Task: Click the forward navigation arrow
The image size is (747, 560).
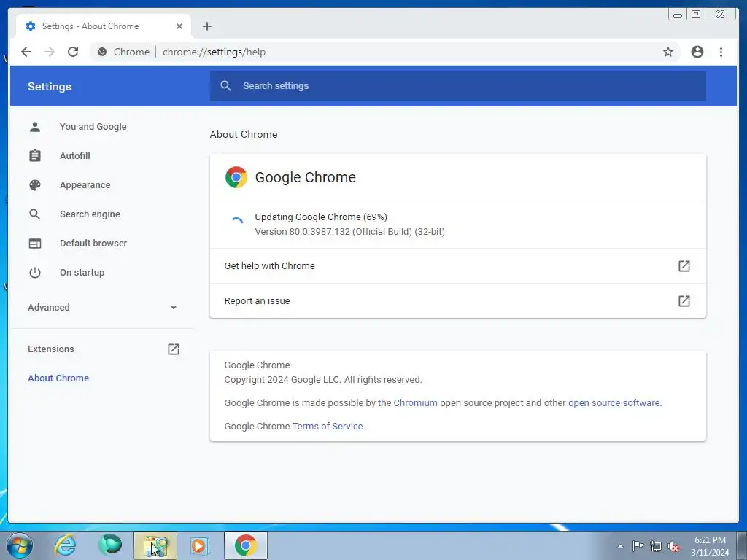Action: coord(50,52)
